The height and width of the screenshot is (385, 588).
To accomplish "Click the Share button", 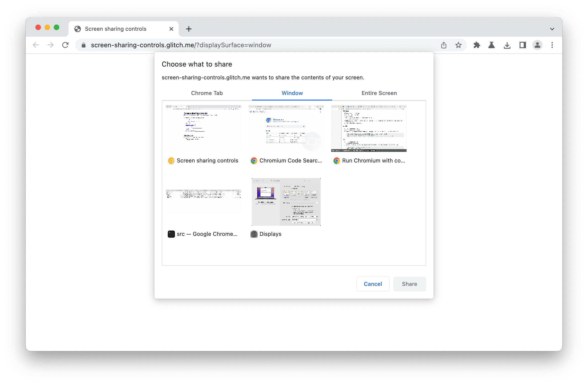I will point(409,284).
